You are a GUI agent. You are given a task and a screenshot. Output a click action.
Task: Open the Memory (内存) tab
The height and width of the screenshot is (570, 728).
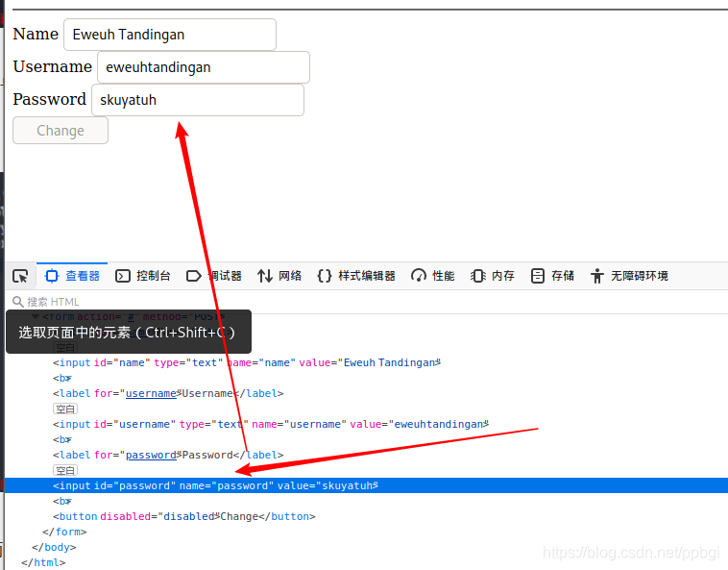492,276
